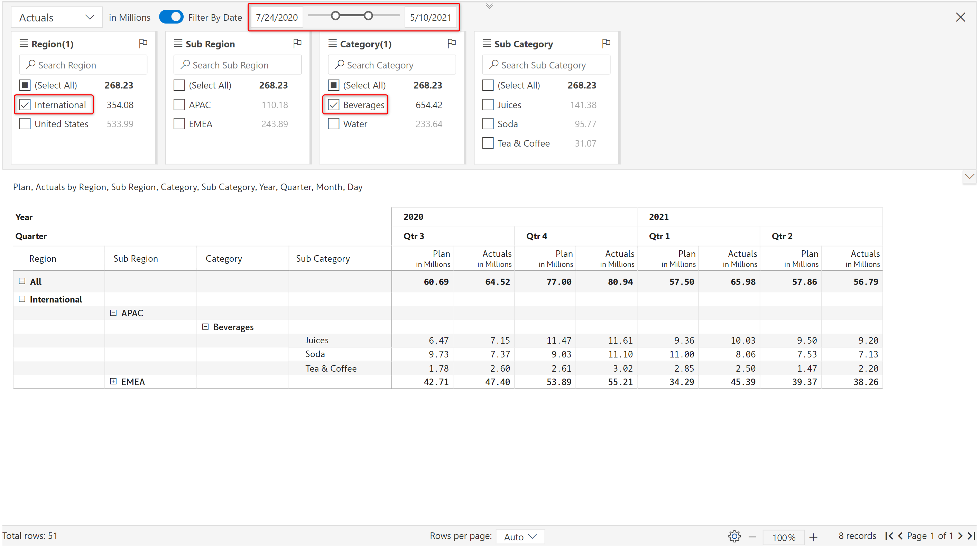Click the right handle of date slider

coord(368,16)
